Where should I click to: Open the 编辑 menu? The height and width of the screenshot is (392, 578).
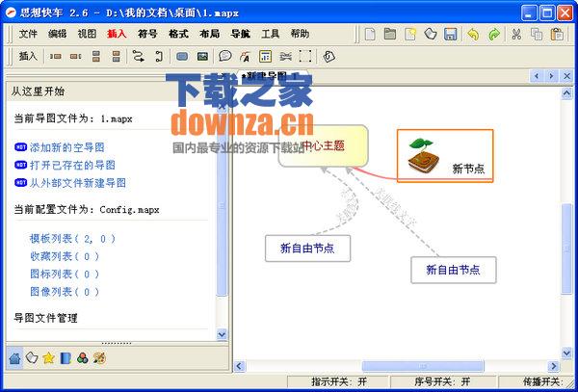pyautogui.click(x=58, y=34)
